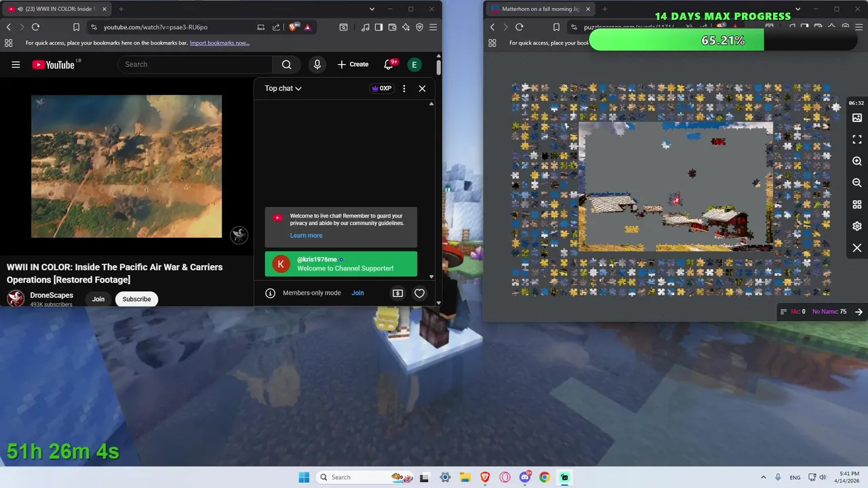Click the channel watermark on the video

[239, 235]
